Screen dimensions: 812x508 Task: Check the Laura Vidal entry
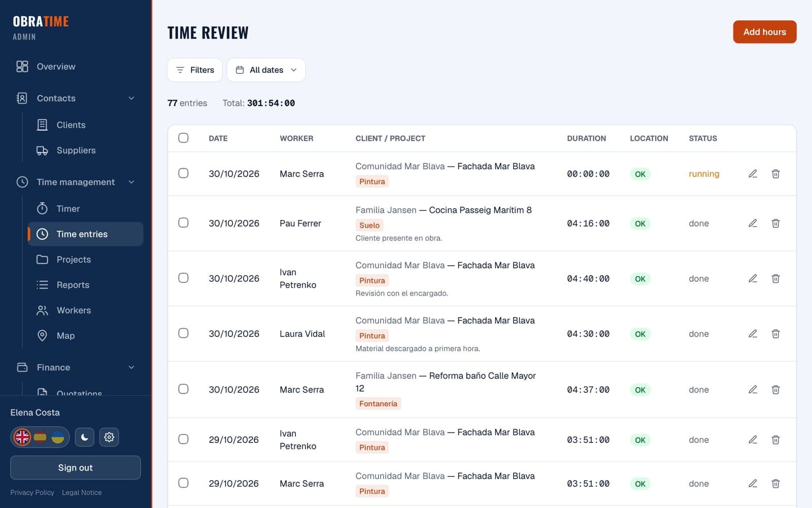pos(183,333)
